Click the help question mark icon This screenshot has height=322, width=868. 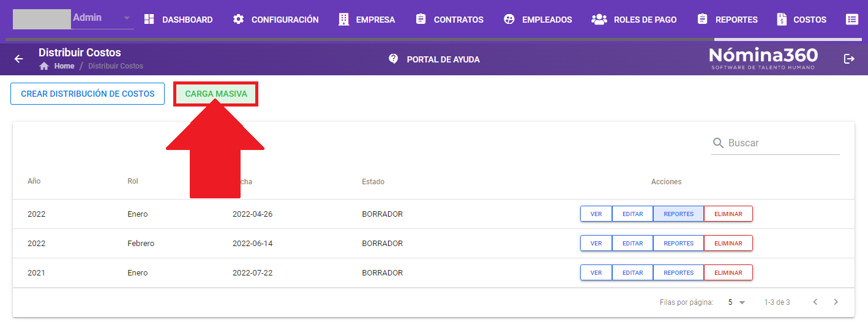tap(394, 59)
